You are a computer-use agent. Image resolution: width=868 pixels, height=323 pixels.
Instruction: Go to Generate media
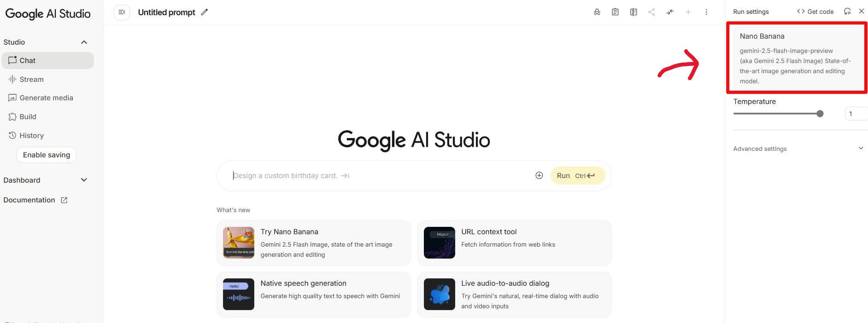48,98
